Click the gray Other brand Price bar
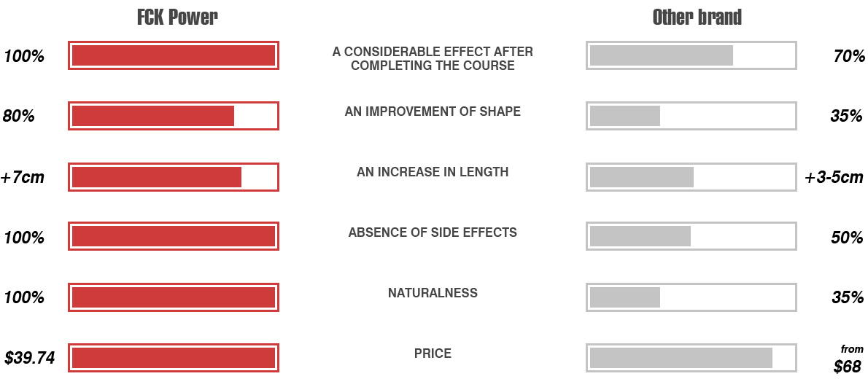868x387 pixels. click(691, 358)
